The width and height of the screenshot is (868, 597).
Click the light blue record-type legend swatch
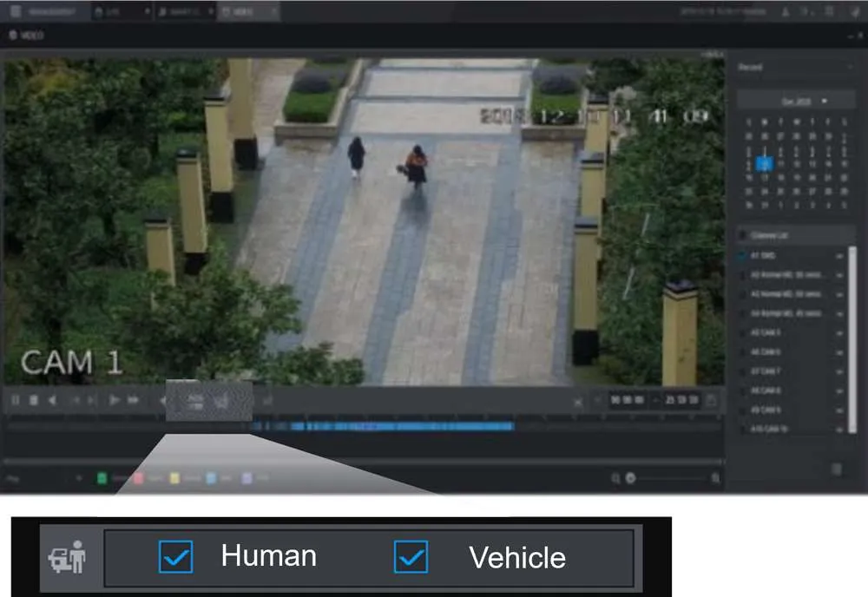coord(211,478)
